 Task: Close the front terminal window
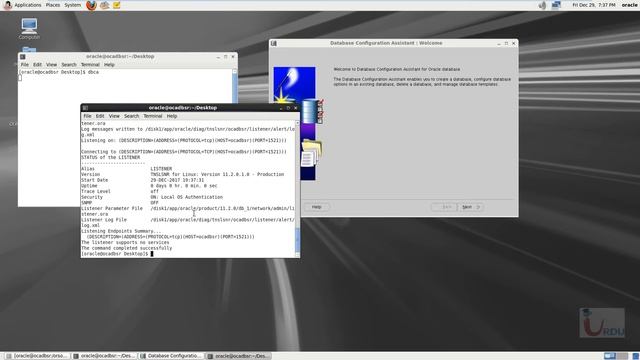[296, 108]
